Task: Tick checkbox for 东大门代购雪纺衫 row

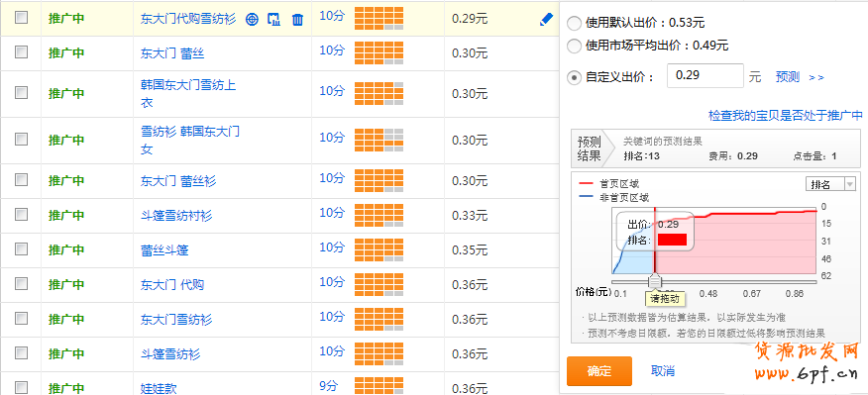Action: point(21,18)
